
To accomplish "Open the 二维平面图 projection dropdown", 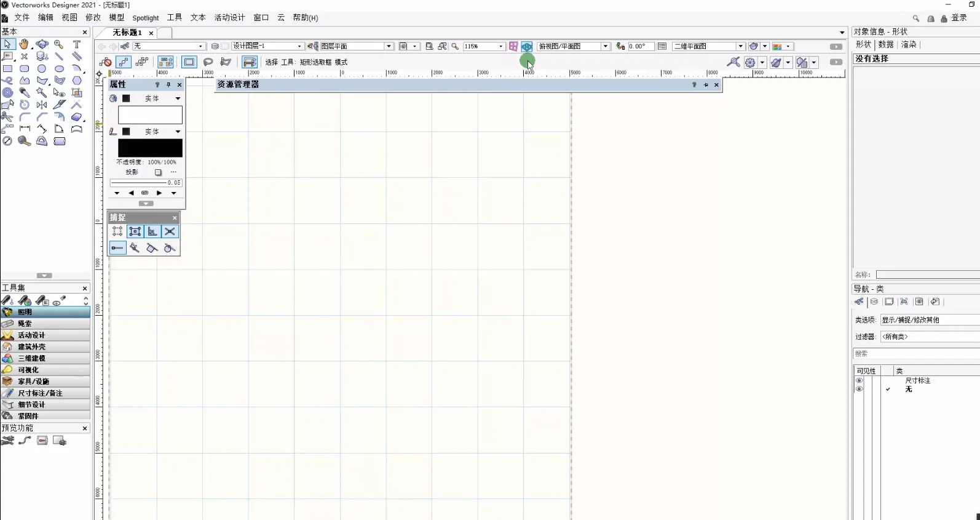I will click(x=708, y=46).
